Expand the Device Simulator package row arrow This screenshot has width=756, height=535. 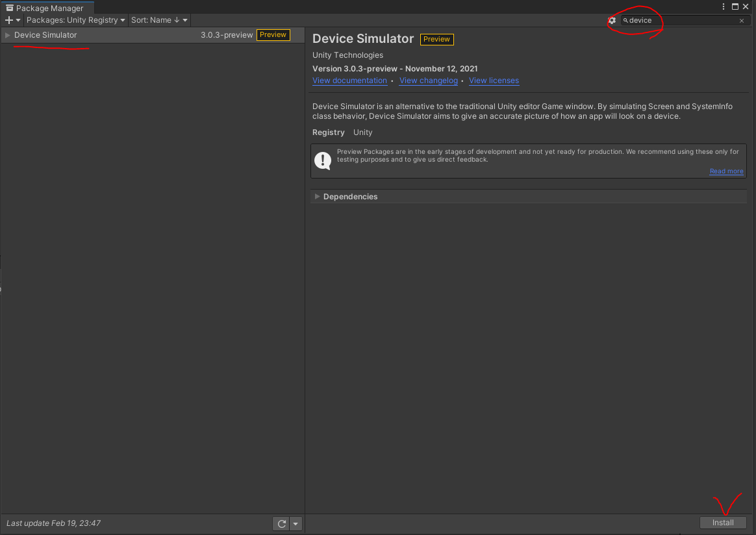point(8,35)
